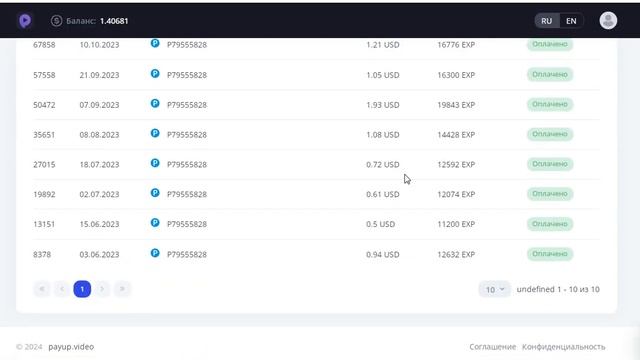640x360 pixels.
Task: Click the amount 1.93 USD
Action: [382, 105]
